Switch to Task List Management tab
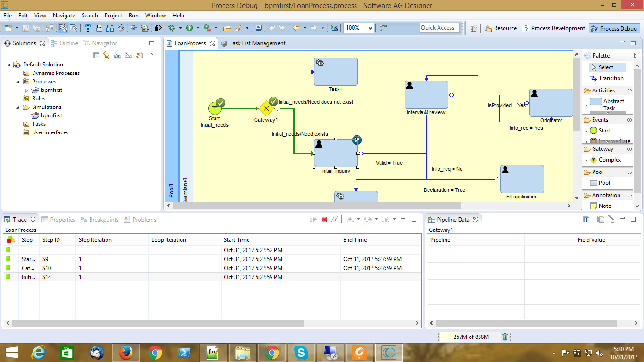This screenshot has width=644, height=362. click(x=253, y=43)
